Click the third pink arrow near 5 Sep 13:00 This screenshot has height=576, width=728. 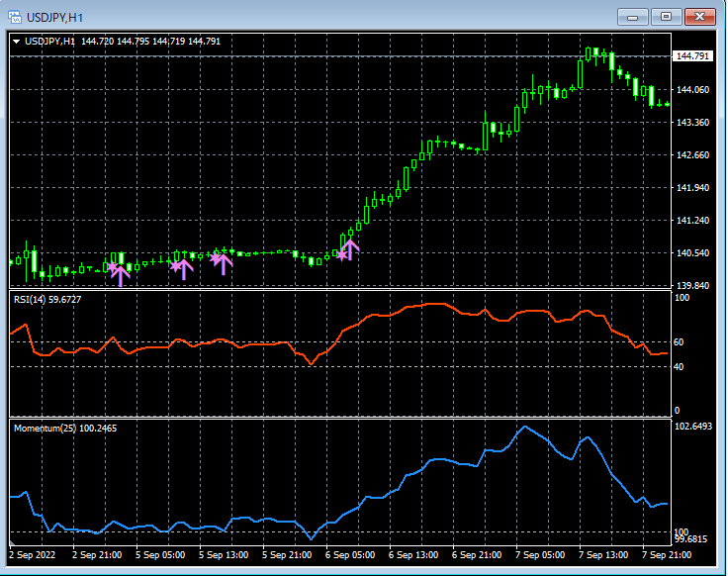coord(223,262)
